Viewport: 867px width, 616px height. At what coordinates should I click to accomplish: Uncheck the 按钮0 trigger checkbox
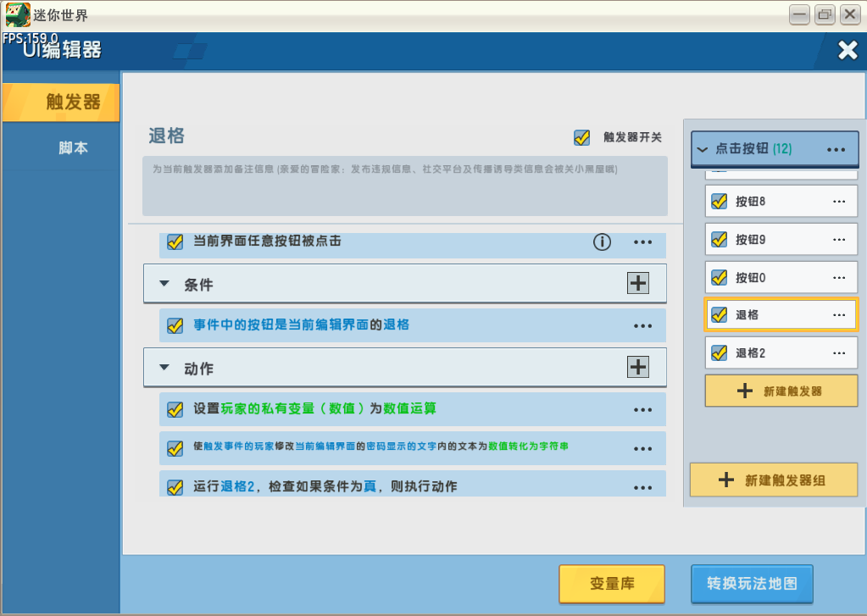[x=720, y=277]
